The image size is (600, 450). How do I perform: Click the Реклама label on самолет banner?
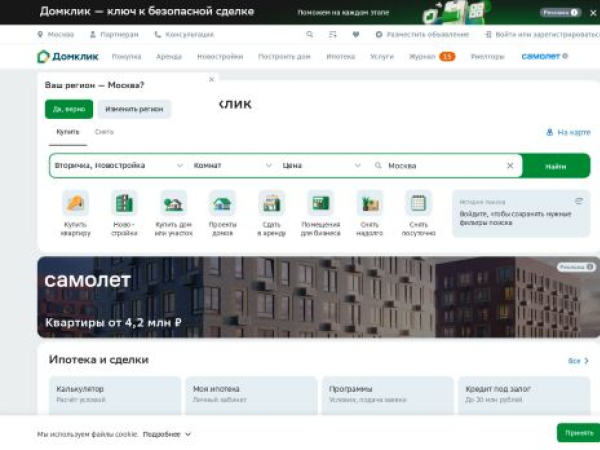(576, 267)
